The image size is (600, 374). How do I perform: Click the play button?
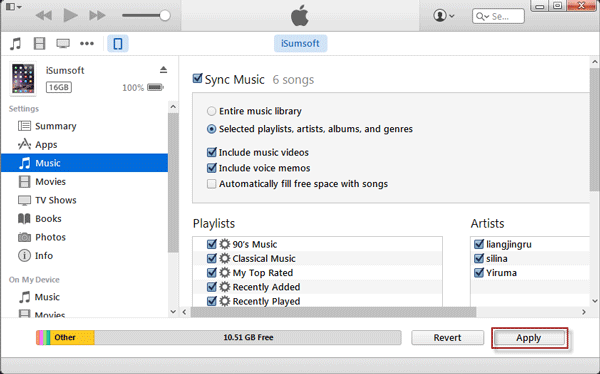(x=70, y=15)
